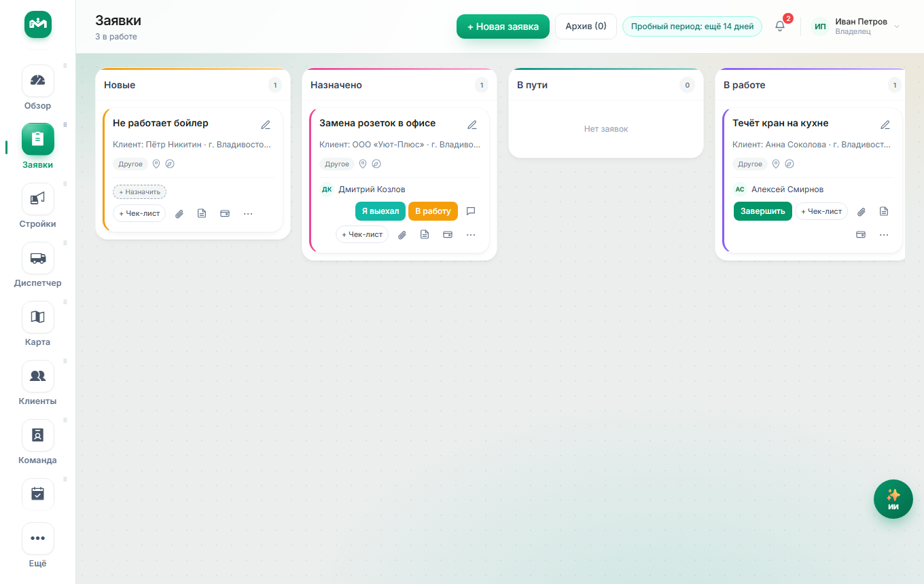Viewport: 924px width, 584px height.
Task: Open more actions on «Не работает бойлер»
Action: pyautogui.click(x=248, y=213)
